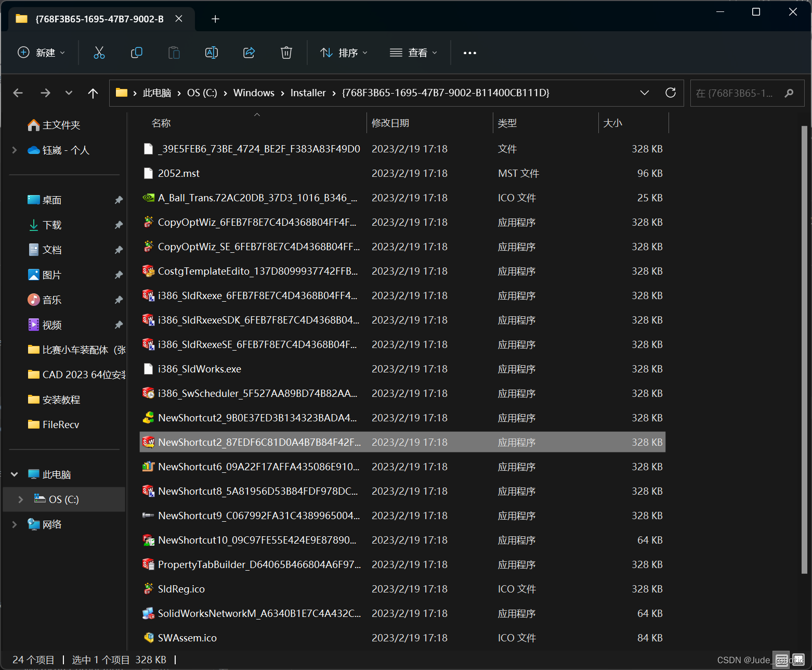Image resolution: width=812 pixels, height=670 pixels.
Task: Sort by 类型 column header
Action: 507,123
